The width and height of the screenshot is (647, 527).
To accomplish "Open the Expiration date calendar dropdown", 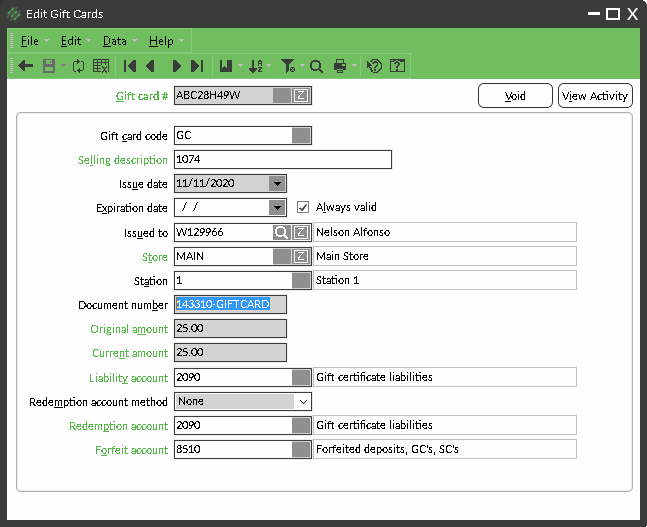I will (x=277, y=208).
